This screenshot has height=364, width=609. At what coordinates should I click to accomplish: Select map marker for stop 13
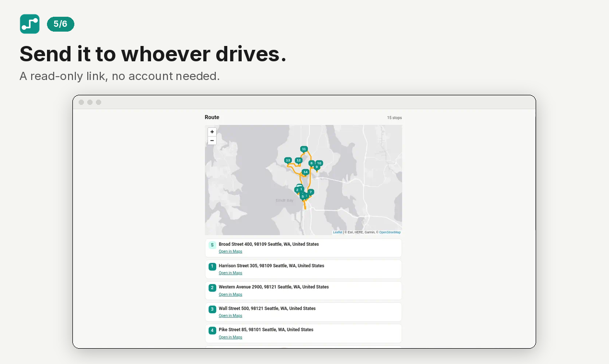point(288,160)
